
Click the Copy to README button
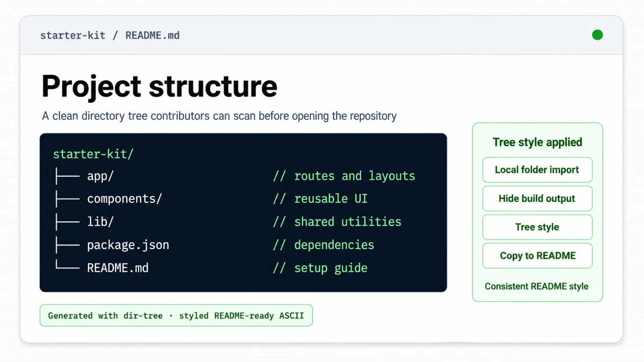click(537, 256)
